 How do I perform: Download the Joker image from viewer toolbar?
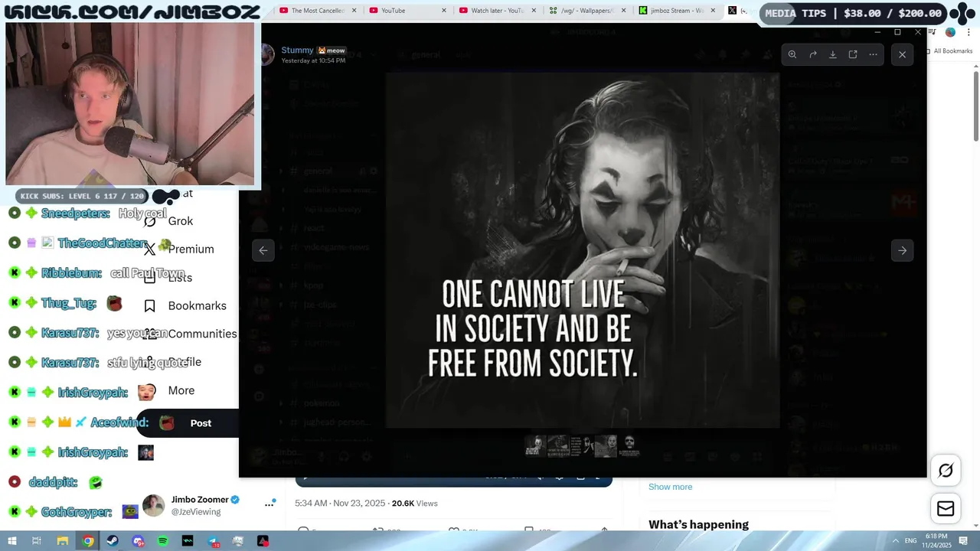pyautogui.click(x=833, y=54)
